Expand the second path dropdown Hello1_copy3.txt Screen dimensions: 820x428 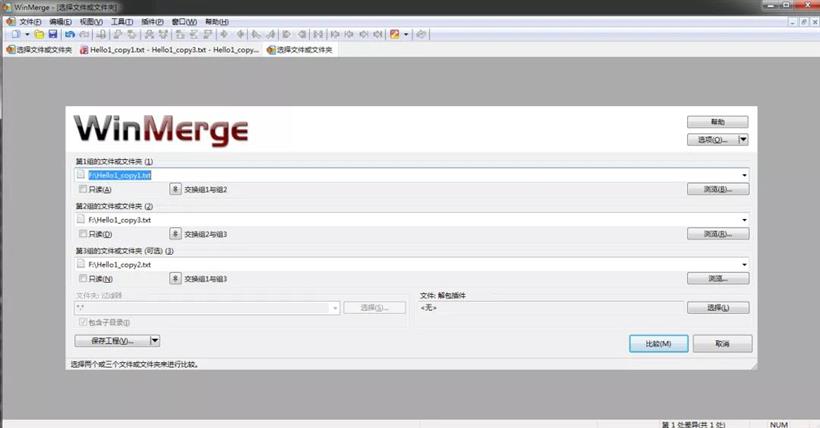pos(744,220)
